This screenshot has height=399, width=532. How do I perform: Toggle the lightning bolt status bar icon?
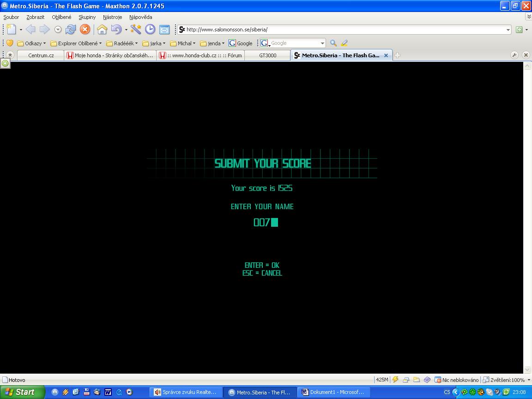(395, 380)
